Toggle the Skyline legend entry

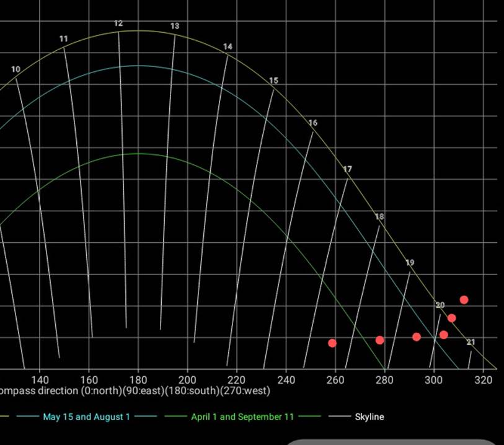pos(369,417)
